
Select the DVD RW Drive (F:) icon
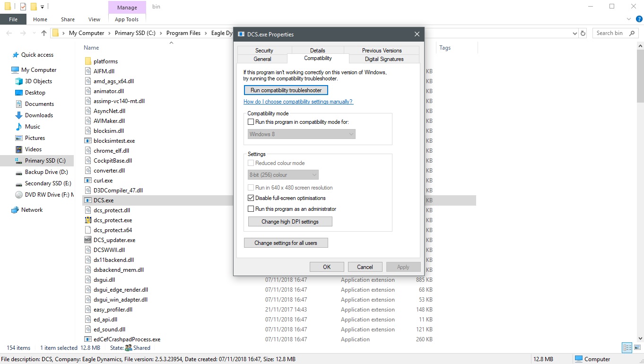19,195
